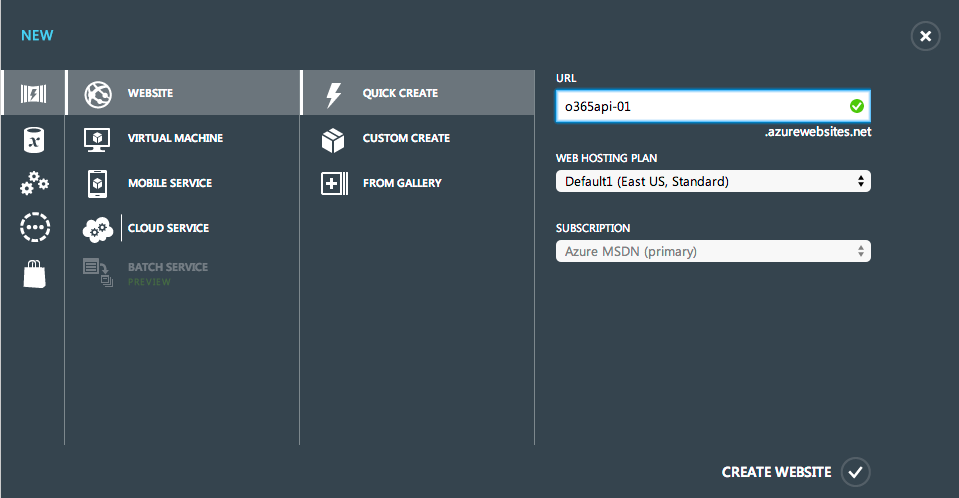Image resolution: width=959 pixels, height=498 pixels.
Task: Open the Web Hosting Plan dropdown
Action: 713,181
